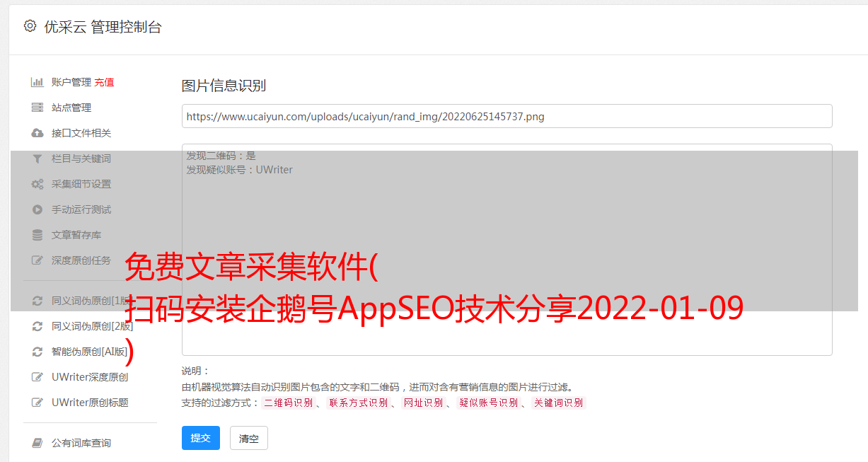This screenshot has height=462, width=868.
Task: Open 栏目与关键词 menu item
Action: 81,158
